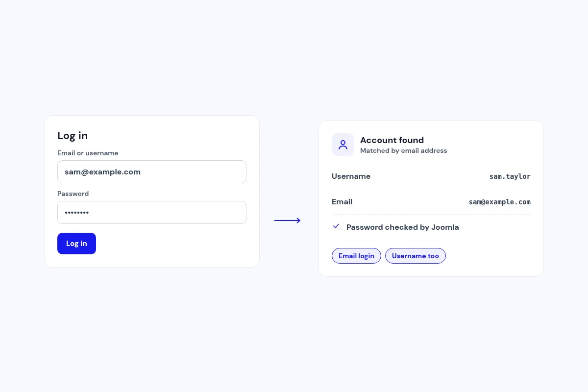Click the Password field label
The height and width of the screenshot is (392, 588).
pos(73,194)
